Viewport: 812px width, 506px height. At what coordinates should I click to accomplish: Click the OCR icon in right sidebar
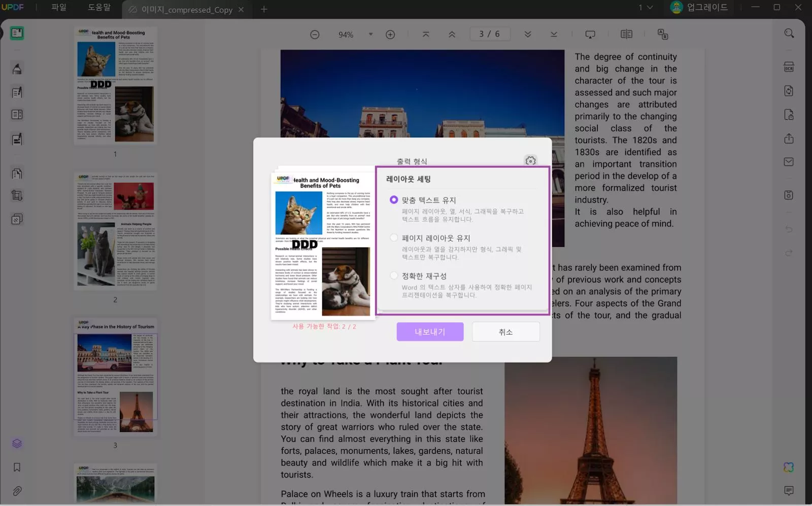tap(789, 67)
